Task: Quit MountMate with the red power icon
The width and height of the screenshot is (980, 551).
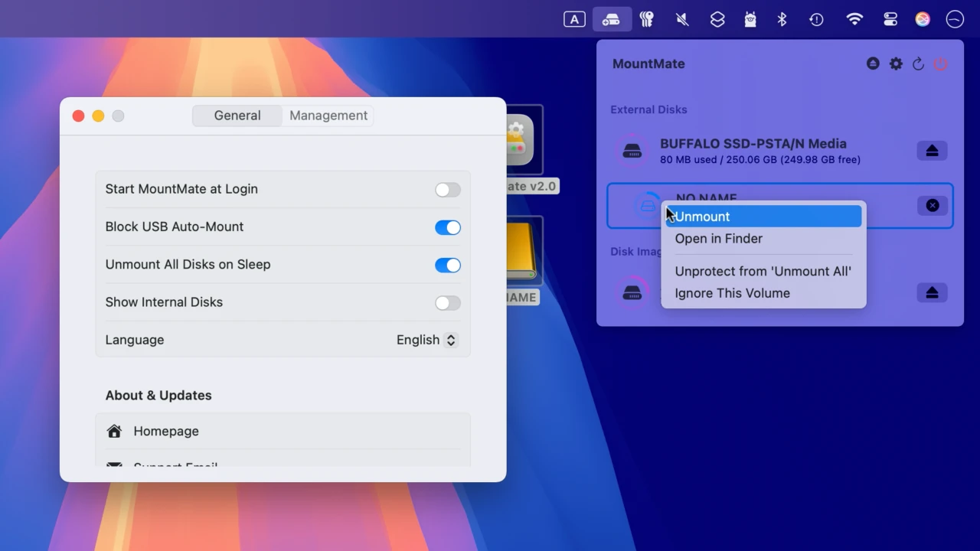Action: 941,64
